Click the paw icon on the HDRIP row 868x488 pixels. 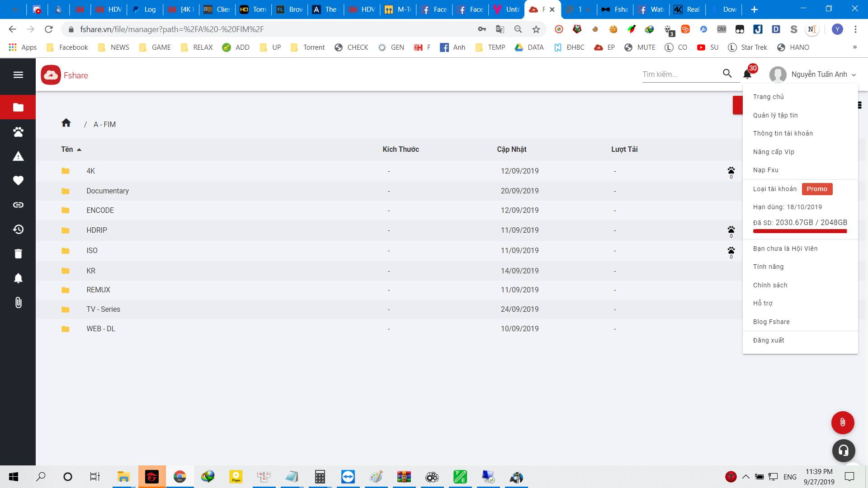pyautogui.click(x=731, y=230)
